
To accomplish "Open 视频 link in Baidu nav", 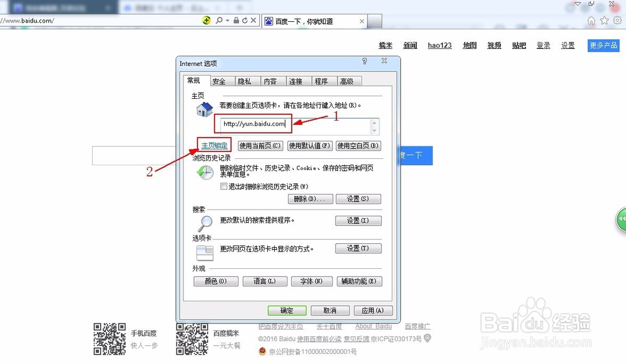I will pos(495,46).
